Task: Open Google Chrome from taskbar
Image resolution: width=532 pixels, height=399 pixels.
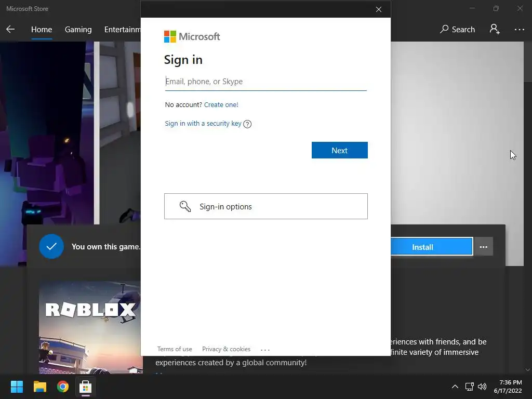Action: pyautogui.click(x=63, y=387)
